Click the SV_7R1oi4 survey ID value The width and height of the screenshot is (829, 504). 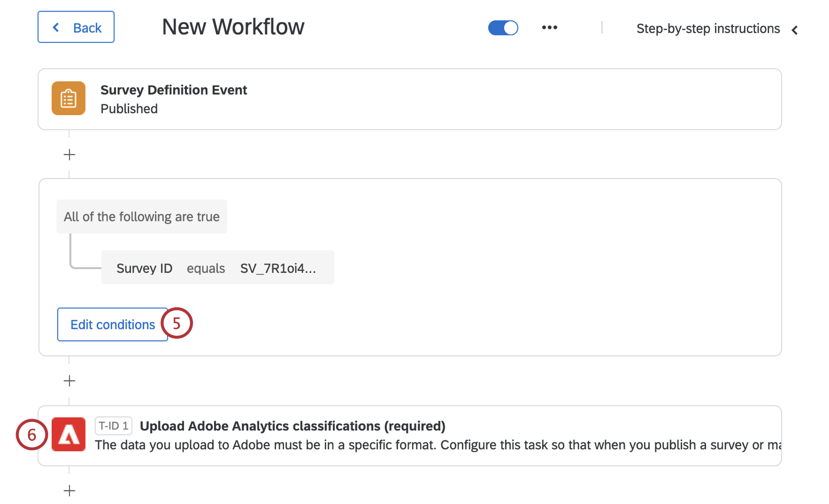[x=278, y=268]
